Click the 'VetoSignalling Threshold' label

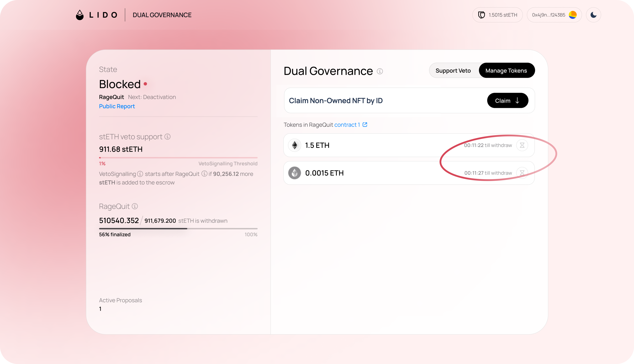(x=228, y=164)
